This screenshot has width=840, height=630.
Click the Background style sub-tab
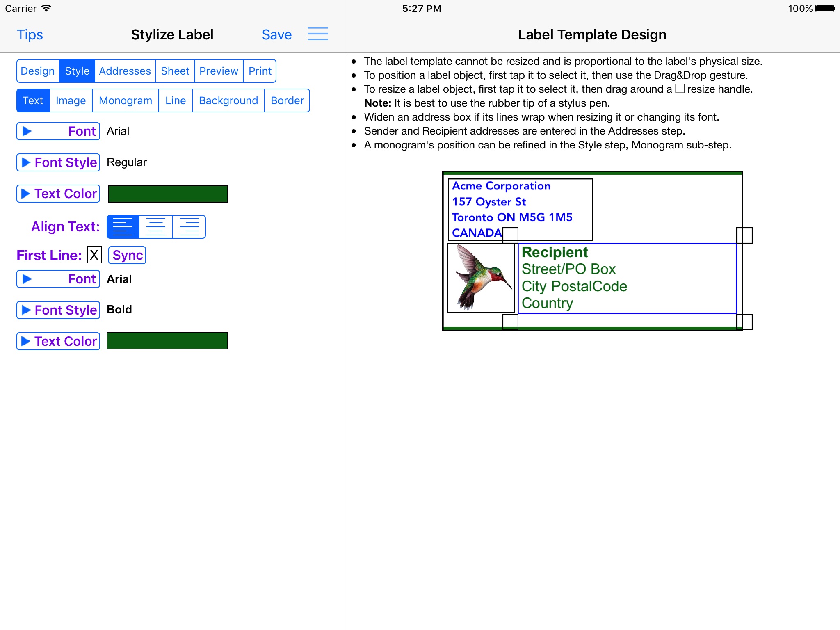click(x=228, y=100)
